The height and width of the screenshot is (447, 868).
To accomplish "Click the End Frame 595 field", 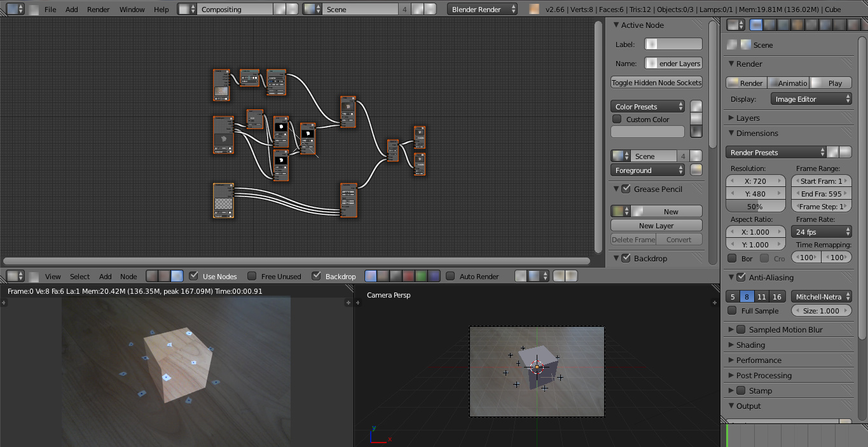I will pos(822,194).
